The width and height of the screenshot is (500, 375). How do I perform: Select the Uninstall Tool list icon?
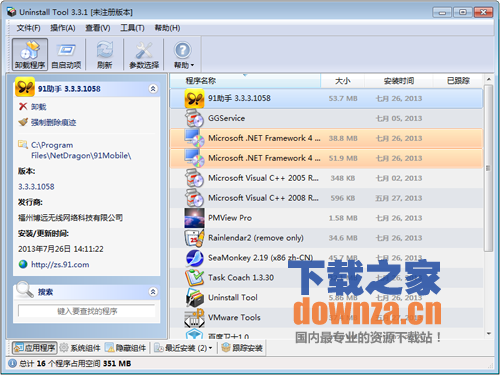(x=194, y=298)
